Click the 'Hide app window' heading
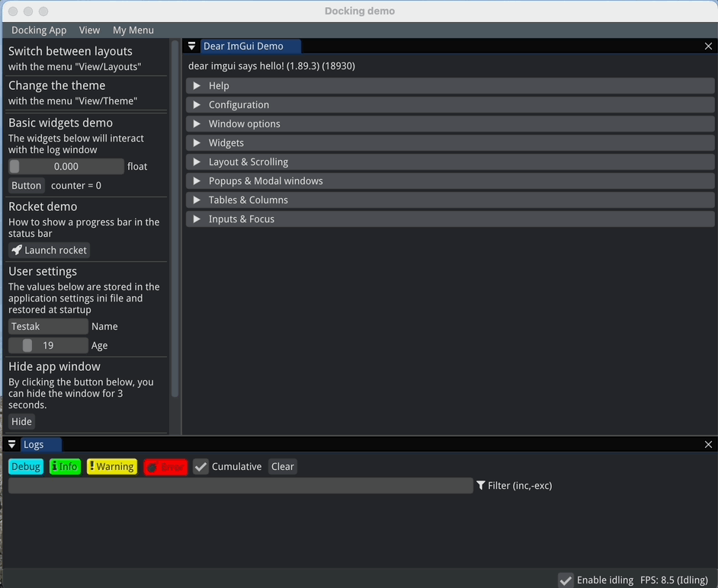Screen dimensions: 718x588 pos(54,366)
